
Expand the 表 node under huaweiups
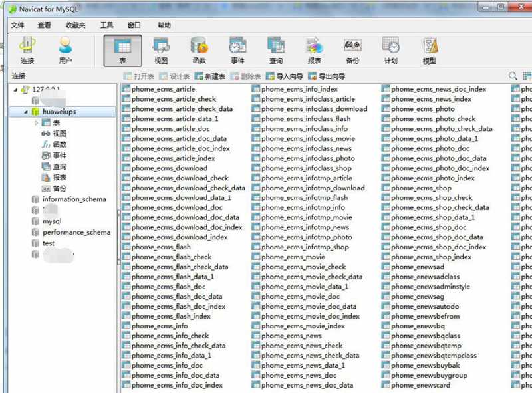37,123
